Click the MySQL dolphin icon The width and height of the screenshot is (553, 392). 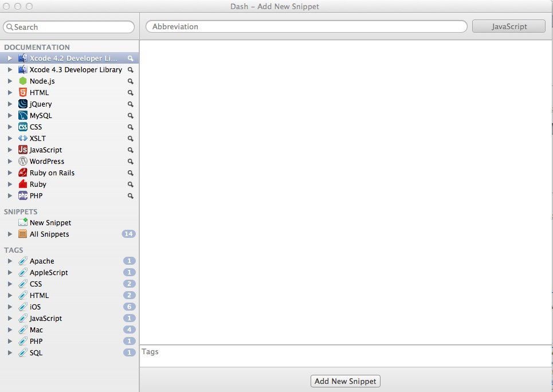(23, 115)
